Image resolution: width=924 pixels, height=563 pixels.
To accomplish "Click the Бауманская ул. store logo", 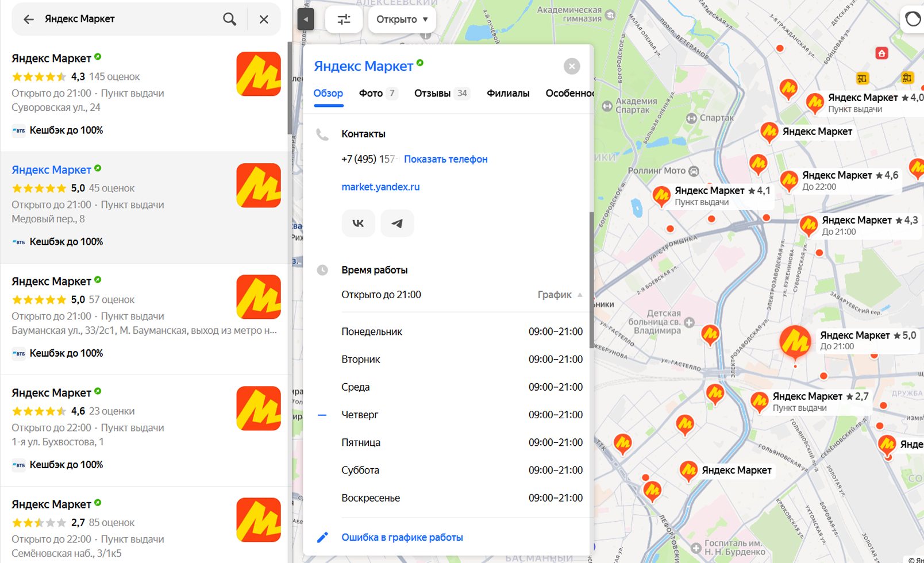I will pyautogui.click(x=259, y=297).
